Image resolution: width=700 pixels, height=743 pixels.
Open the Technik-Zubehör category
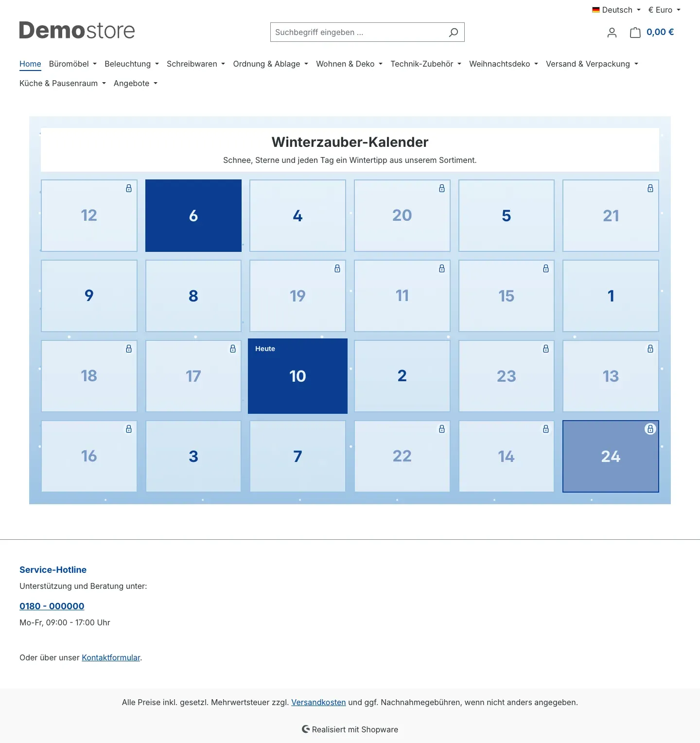[x=426, y=64]
